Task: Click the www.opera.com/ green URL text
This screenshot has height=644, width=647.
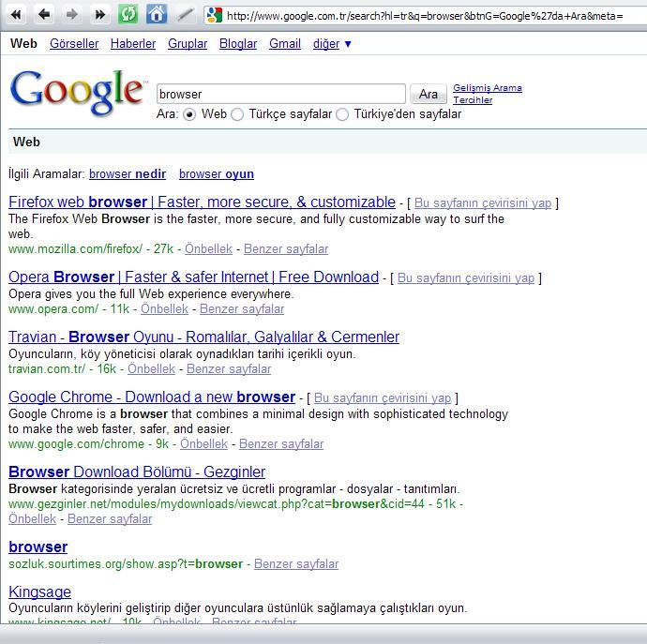Action: 53,309
